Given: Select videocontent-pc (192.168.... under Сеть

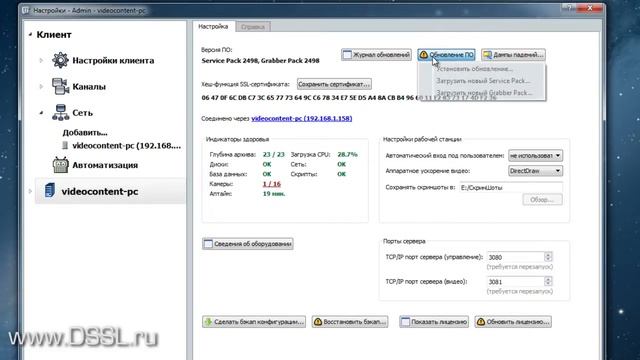Looking at the screenshot, I should pos(127,146).
